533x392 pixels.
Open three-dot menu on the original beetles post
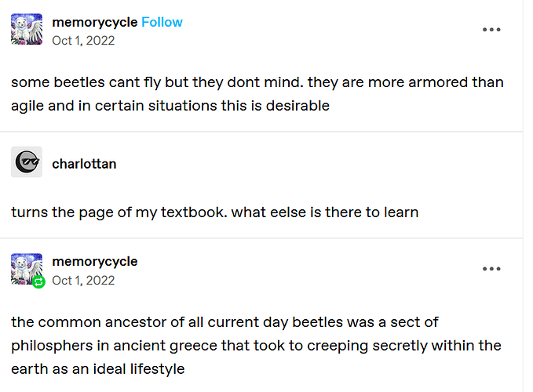(x=491, y=30)
